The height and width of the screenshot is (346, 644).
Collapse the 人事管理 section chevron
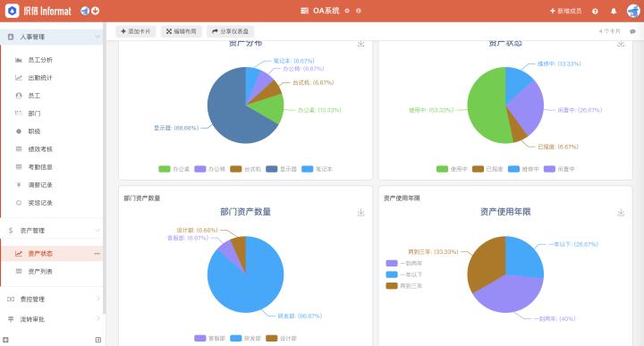tap(97, 37)
